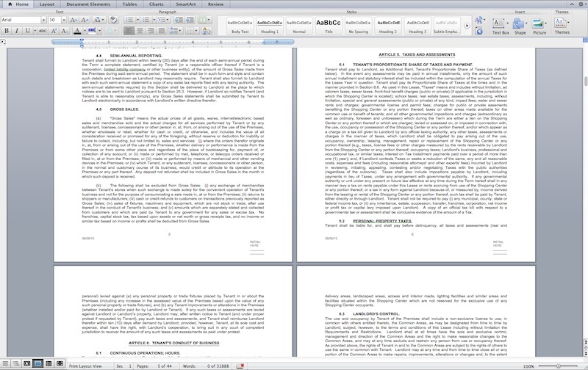Switch to Draft view
The width and height of the screenshot is (588, 370).
[5, 363]
